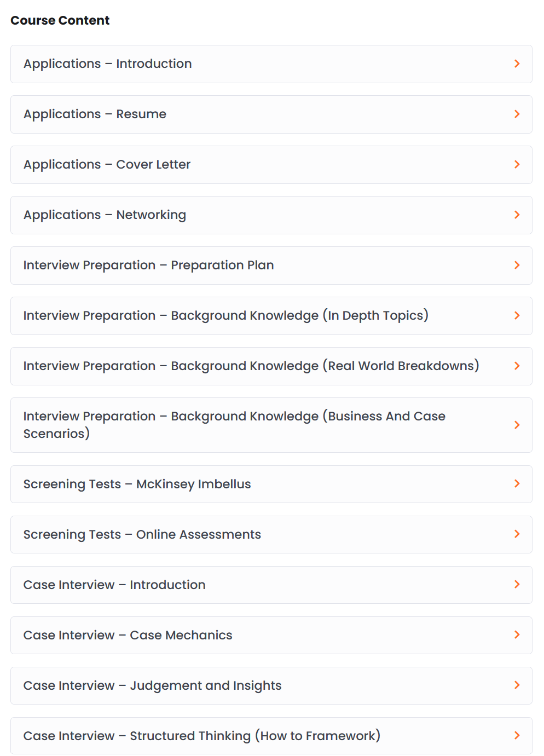Expand Case Interview – Introduction section
This screenshot has height=756, width=544.
tap(271, 585)
